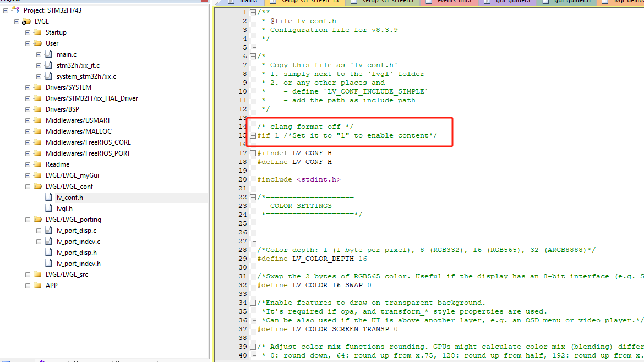Click the lv_port_disp.c file icon
Screen dimensions: 644x362
(x=49, y=231)
